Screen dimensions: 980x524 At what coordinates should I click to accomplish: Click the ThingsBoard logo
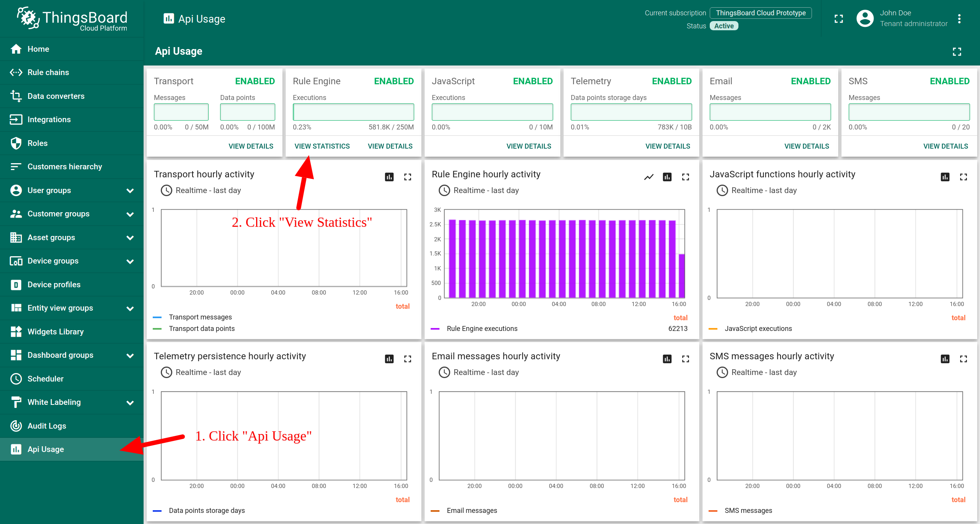pos(72,19)
